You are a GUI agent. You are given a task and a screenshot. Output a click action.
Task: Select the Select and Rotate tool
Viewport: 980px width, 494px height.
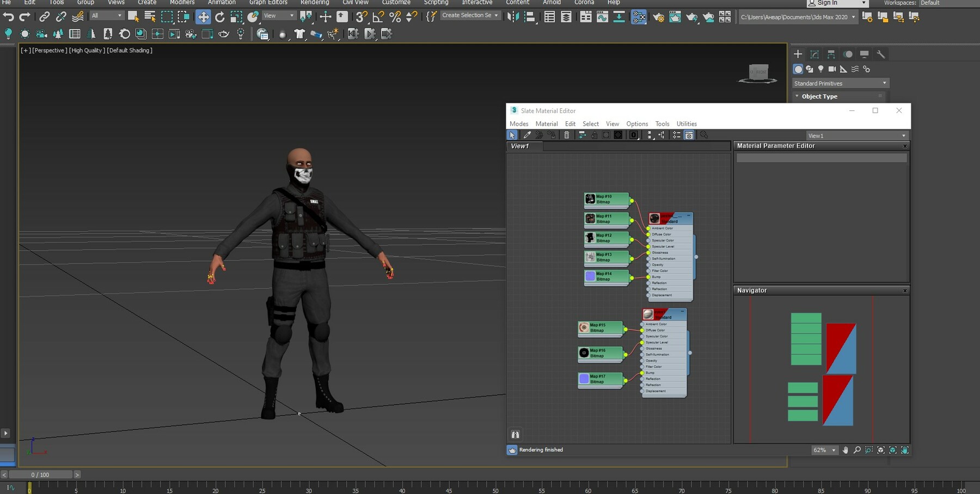click(219, 17)
